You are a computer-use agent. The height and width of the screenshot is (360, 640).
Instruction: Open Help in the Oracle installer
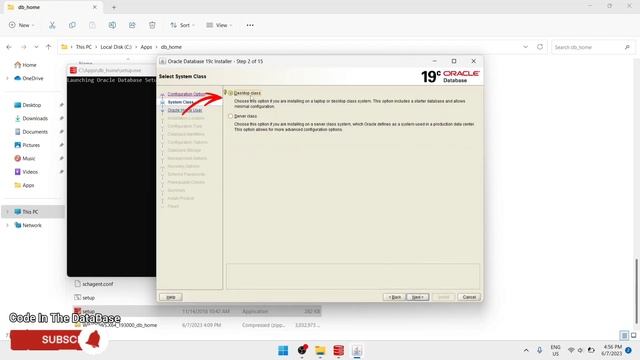pyautogui.click(x=171, y=297)
